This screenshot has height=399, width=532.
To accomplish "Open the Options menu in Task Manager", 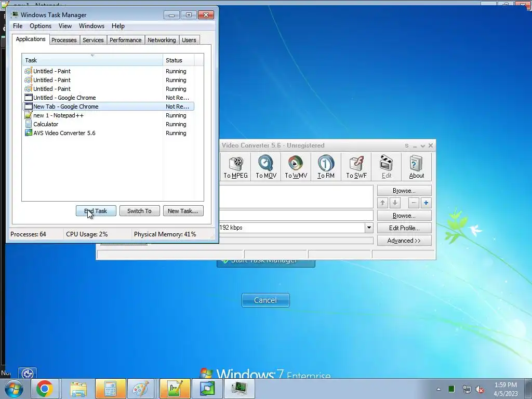I will (x=41, y=26).
